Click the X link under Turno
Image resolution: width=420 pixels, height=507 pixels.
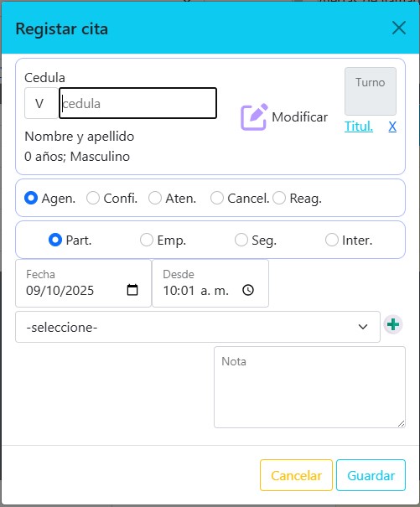tap(392, 126)
